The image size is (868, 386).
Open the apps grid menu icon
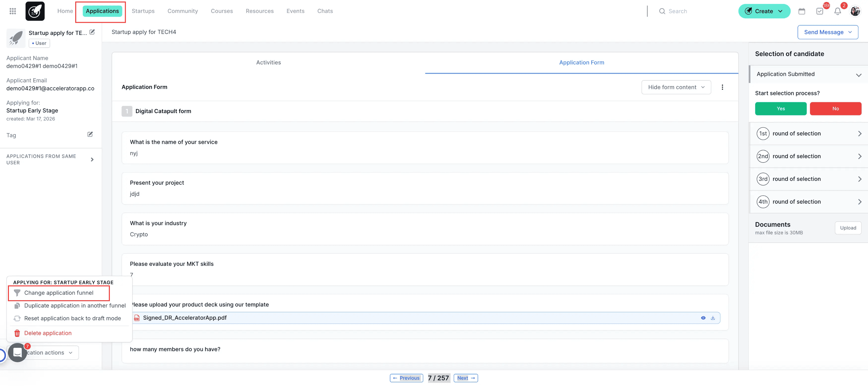point(13,11)
